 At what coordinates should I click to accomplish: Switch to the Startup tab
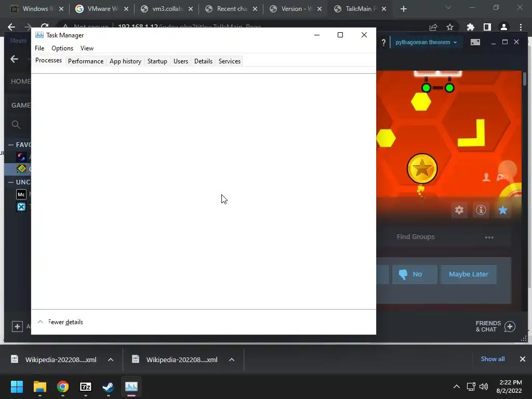pos(157,61)
